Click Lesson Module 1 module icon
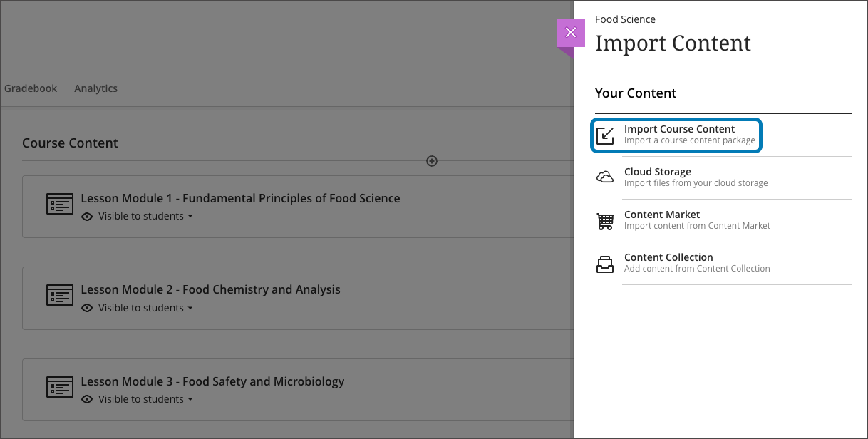This screenshot has height=439, width=868. click(x=60, y=204)
